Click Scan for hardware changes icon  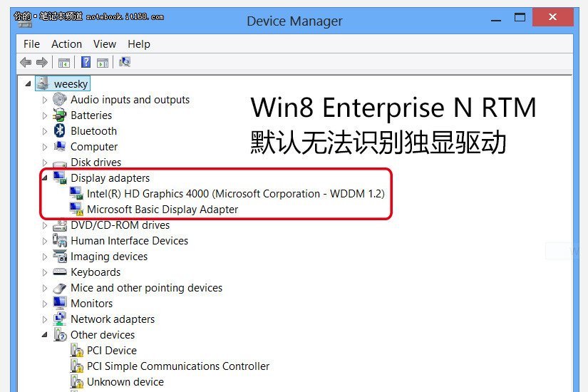pyautogui.click(x=125, y=63)
